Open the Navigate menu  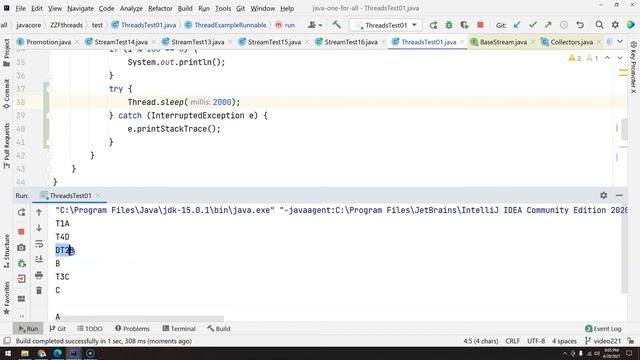(80, 8)
